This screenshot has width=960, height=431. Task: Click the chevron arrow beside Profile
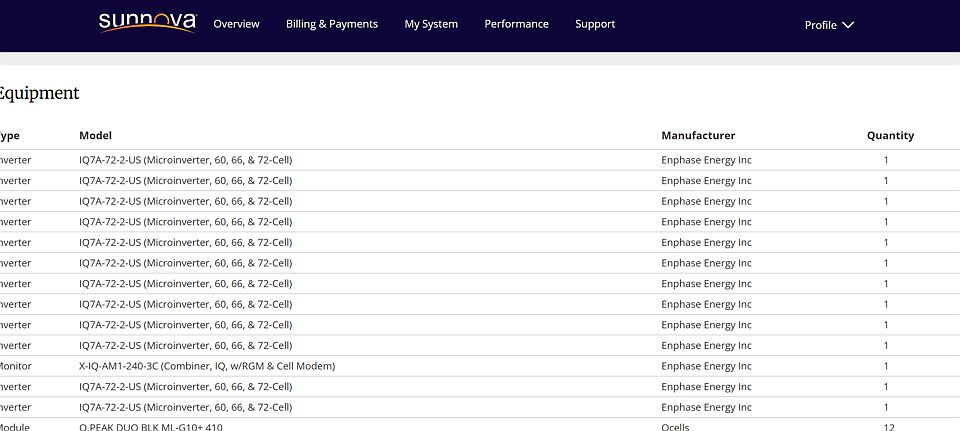(x=848, y=25)
